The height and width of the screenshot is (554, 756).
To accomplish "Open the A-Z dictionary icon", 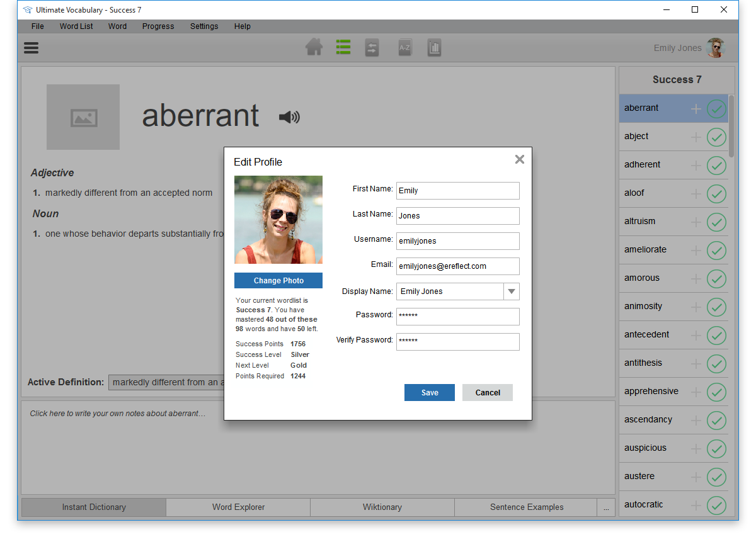I will [x=404, y=48].
